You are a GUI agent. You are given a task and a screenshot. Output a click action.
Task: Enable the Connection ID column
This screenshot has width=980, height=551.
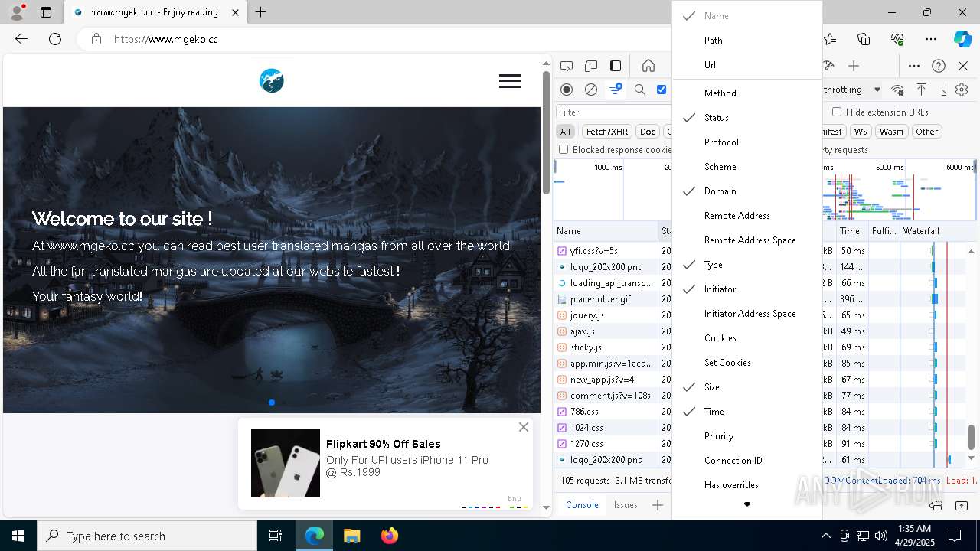747,461
